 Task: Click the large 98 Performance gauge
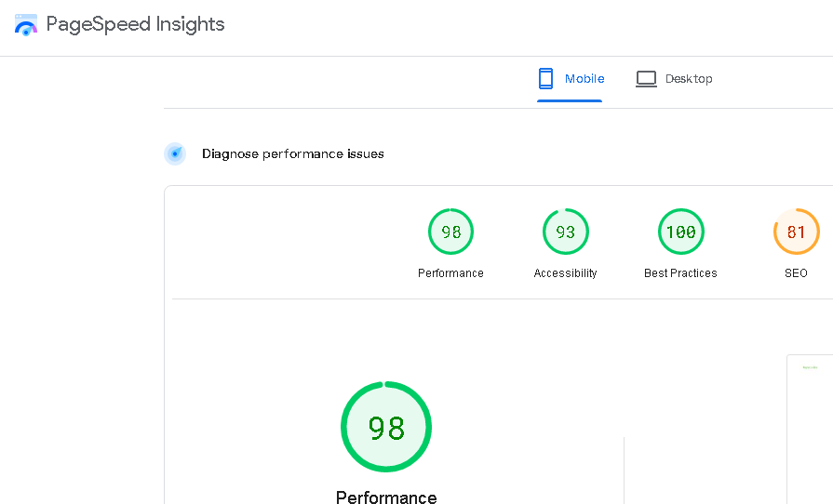click(x=386, y=427)
